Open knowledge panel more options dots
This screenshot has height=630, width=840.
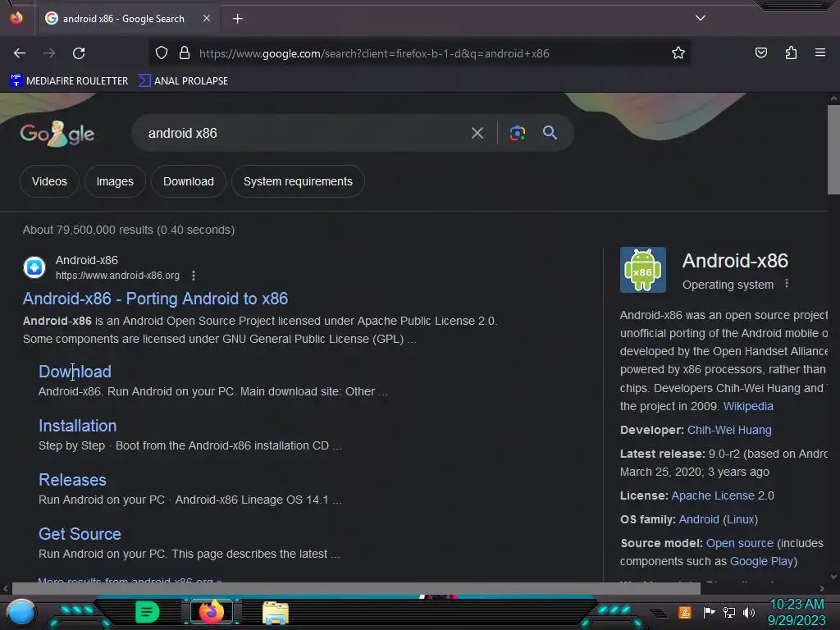(x=787, y=283)
